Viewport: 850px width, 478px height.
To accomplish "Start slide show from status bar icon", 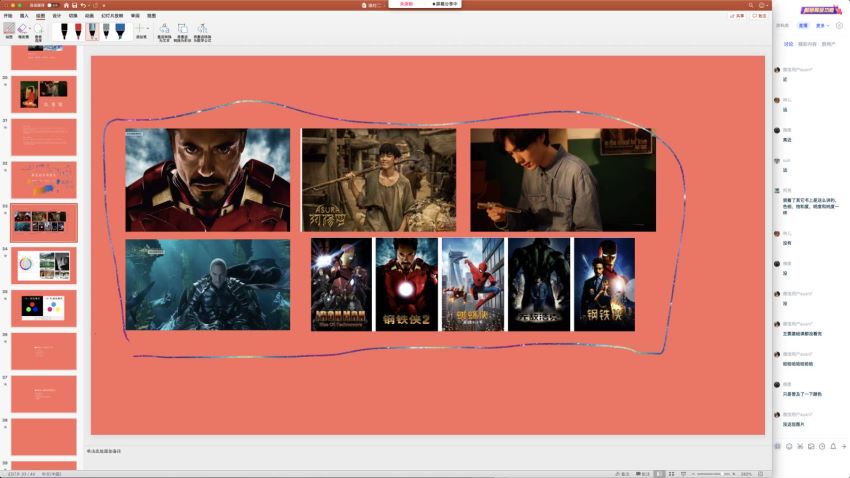I will coord(683,474).
